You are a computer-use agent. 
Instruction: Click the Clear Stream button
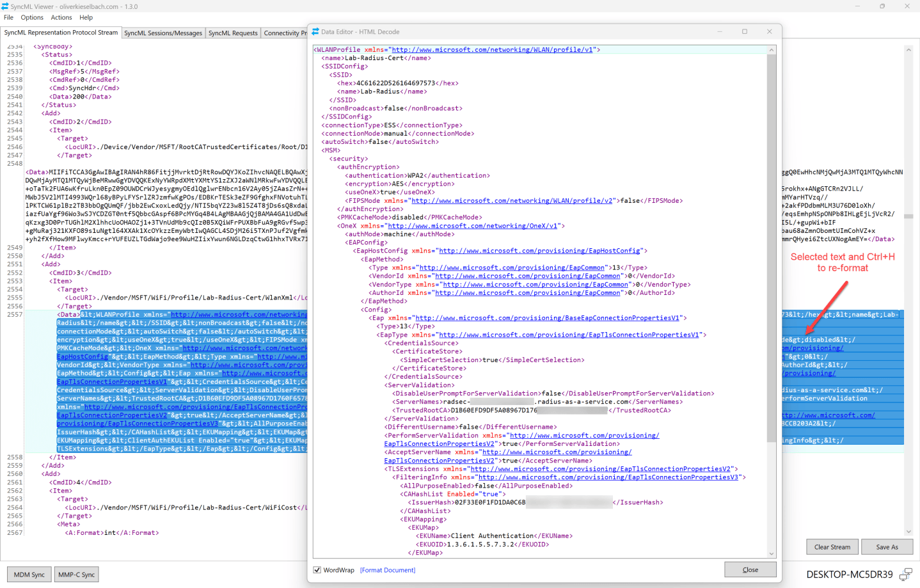tap(832, 547)
